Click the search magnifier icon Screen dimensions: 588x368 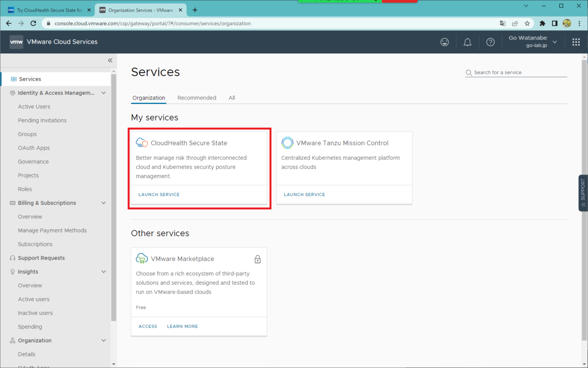pyautogui.click(x=468, y=73)
